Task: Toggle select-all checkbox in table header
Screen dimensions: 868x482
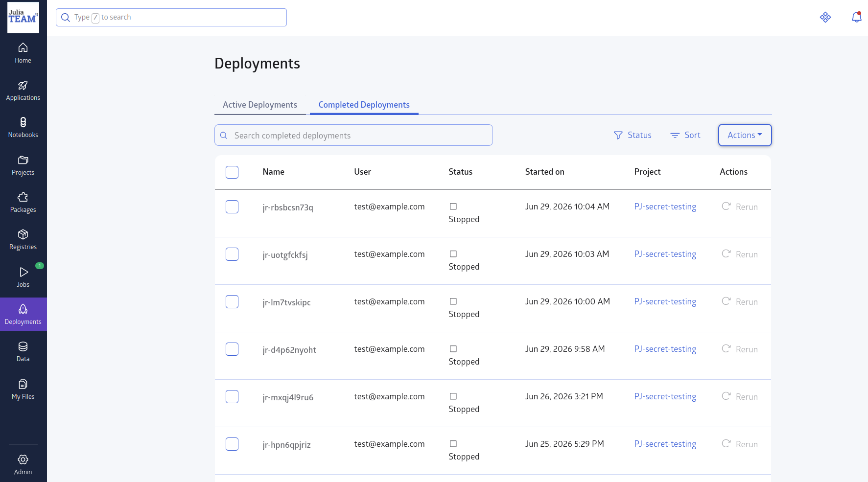Action: click(232, 172)
